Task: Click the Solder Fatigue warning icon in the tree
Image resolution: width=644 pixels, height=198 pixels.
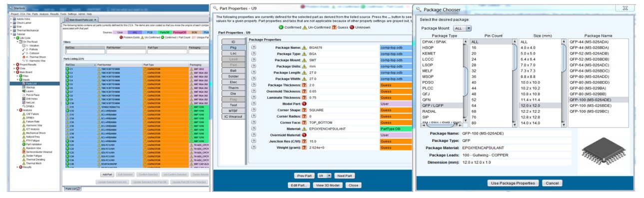Action: 24,155
